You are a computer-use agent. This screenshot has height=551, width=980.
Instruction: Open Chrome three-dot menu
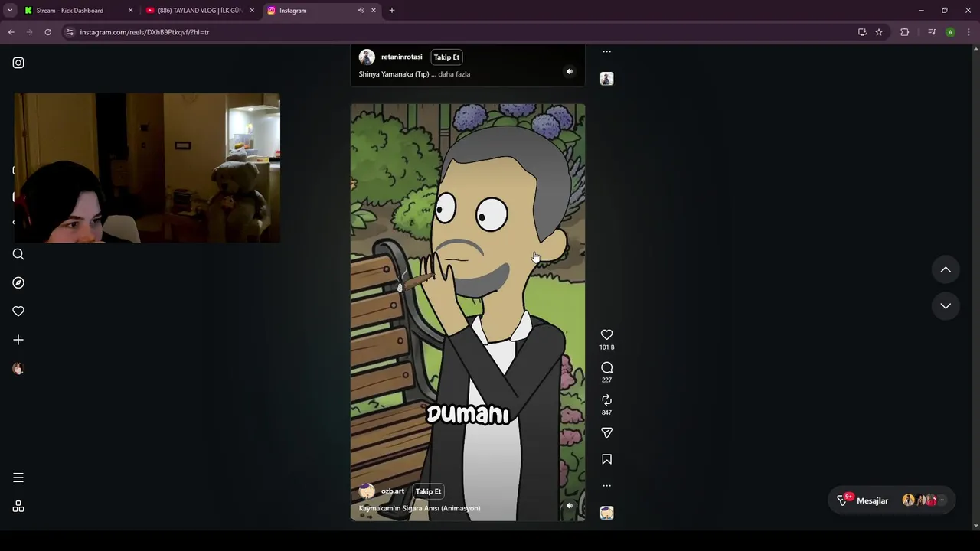(969, 32)
